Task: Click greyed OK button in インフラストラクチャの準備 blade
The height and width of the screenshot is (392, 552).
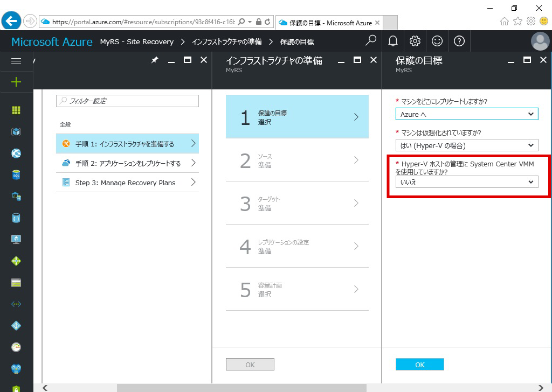Action: click(250, 365)
